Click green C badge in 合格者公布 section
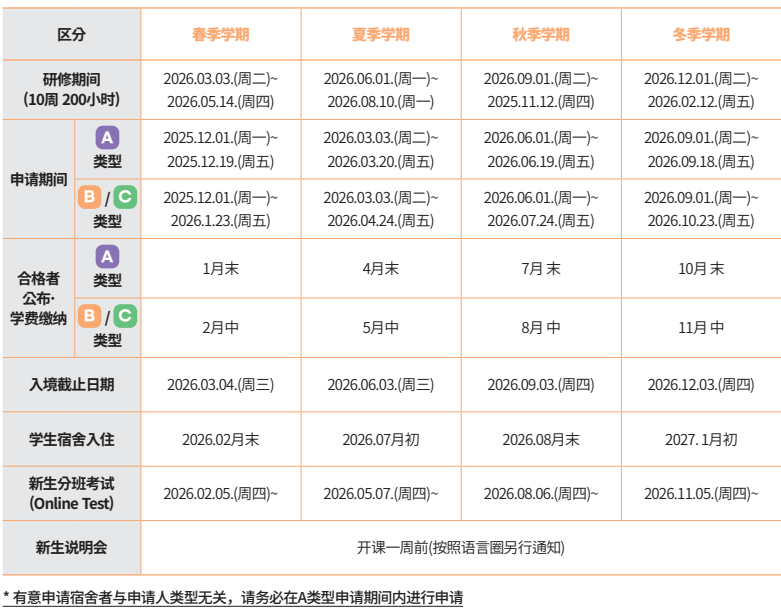This screenshot has width=781, height=609. click(x=125, y=316)
